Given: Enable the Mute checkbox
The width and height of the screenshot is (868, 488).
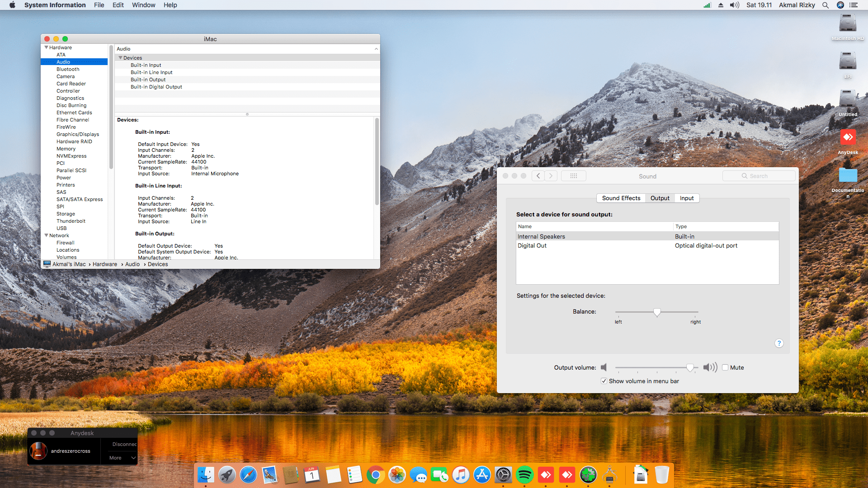Looking at the screenshot, I should 725,367.
